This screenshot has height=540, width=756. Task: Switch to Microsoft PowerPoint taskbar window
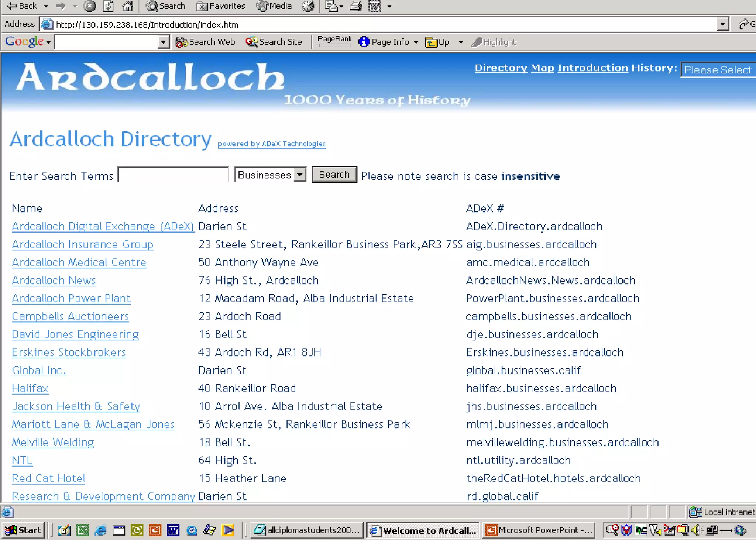coord(539,530)
